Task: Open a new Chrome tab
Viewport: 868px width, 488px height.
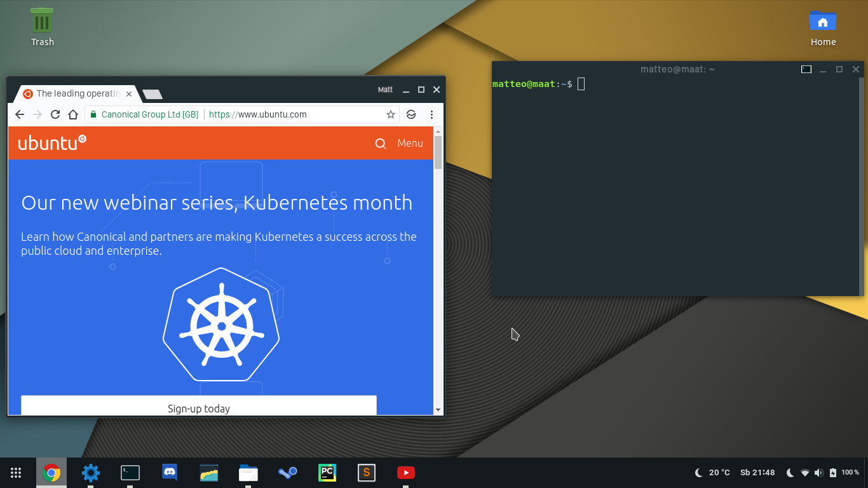Action: tap(153, 94)
